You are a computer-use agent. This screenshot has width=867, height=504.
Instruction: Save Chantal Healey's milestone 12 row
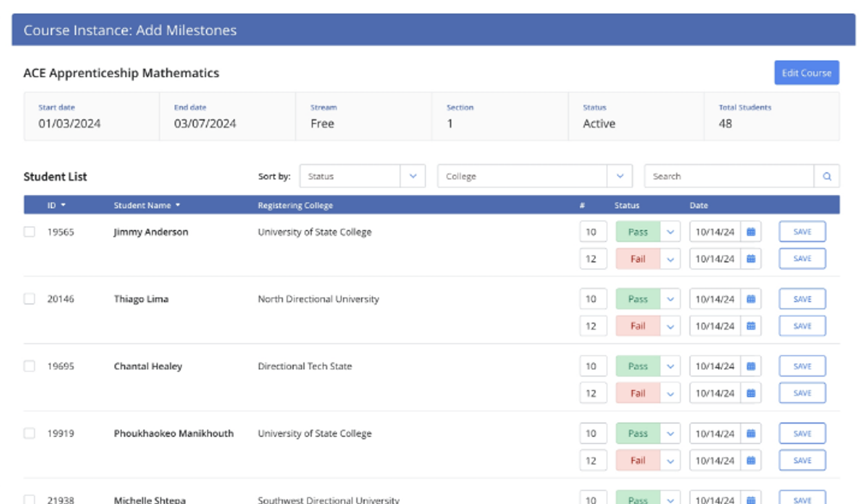802,393
